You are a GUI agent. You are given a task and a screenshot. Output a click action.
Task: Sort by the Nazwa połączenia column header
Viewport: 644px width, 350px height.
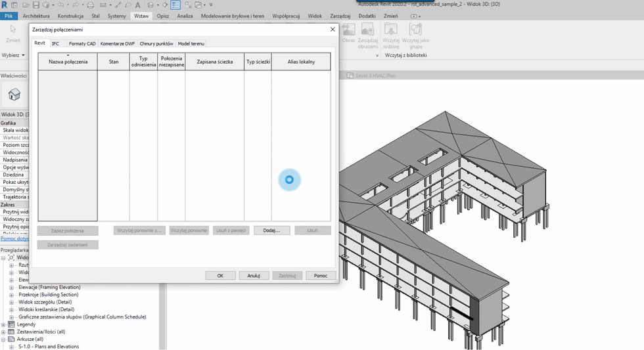(x=68, y=62)
